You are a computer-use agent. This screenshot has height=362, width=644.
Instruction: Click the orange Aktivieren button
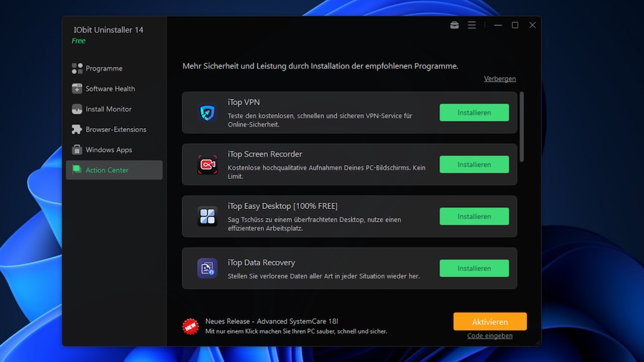point(490,322)
